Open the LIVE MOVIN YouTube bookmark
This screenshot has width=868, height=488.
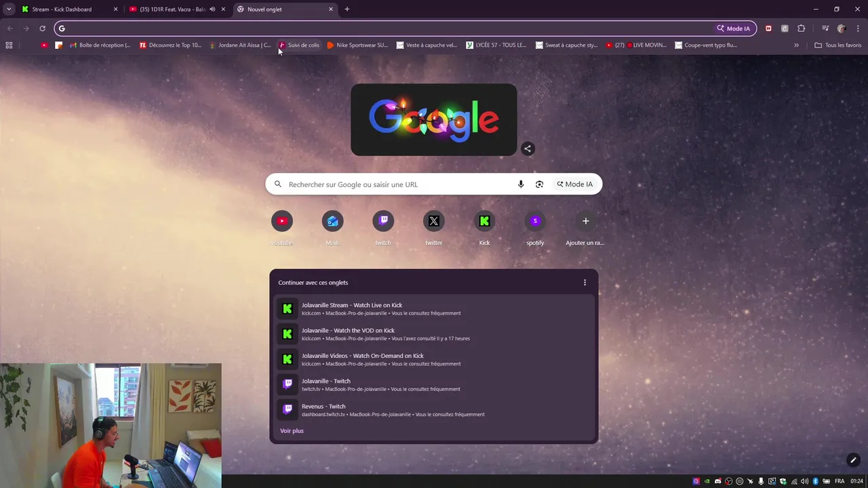point(636,45)
